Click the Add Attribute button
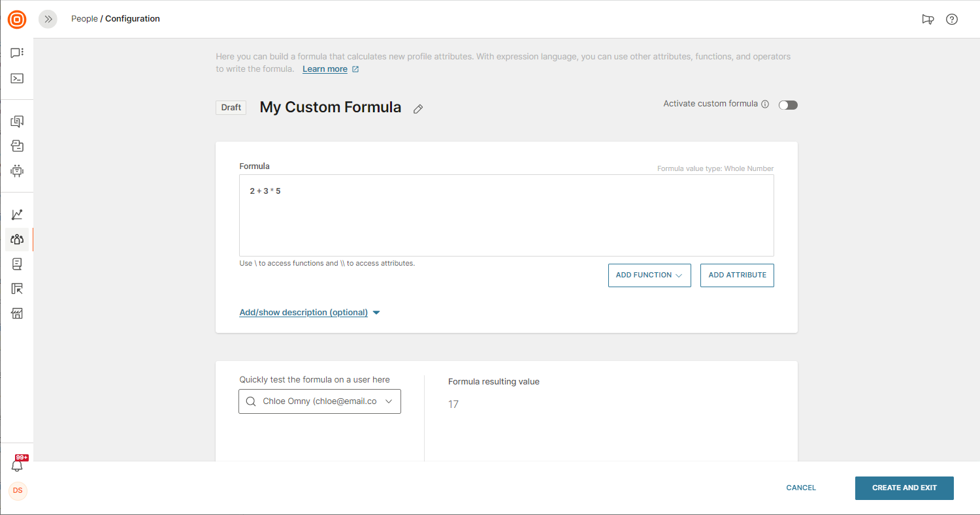 click(x=737, y=275)
